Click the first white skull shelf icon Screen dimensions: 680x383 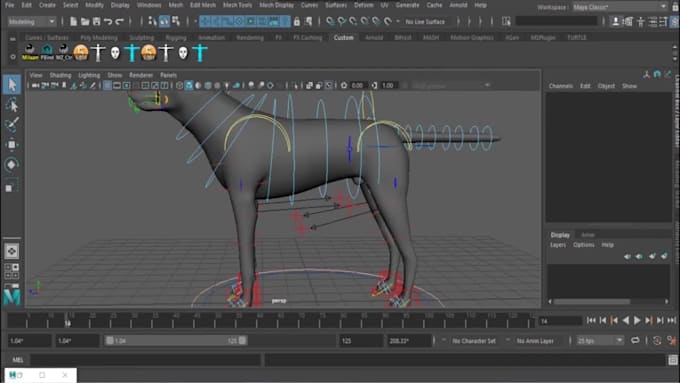coord(115,53)
